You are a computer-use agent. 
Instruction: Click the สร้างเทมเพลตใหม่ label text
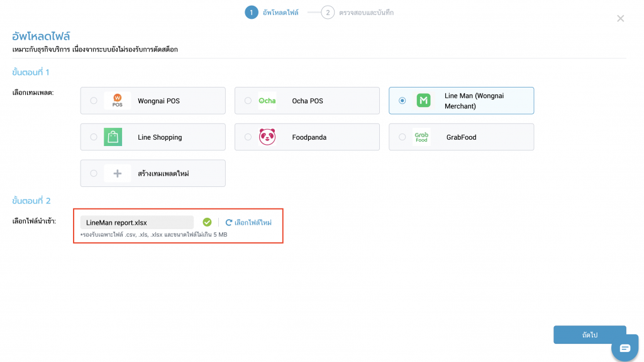(164, 174)
